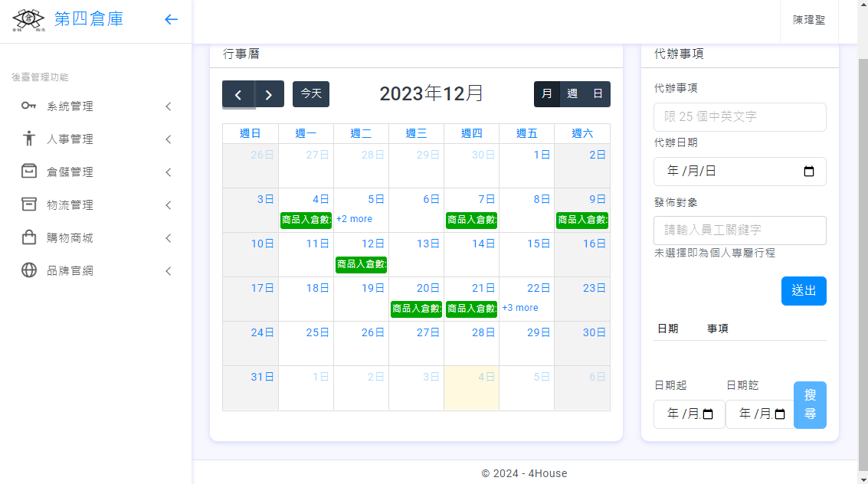This screenshot has width=868, height=484.
Task: Open 商品入倉數 event on 21日
Action: (x=472, y=309)
